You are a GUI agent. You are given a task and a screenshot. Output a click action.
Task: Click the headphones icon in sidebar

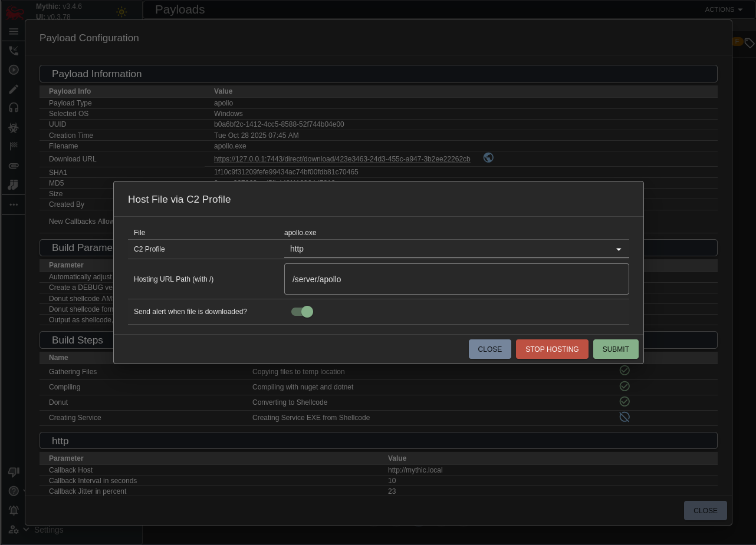tap(14, 108)
